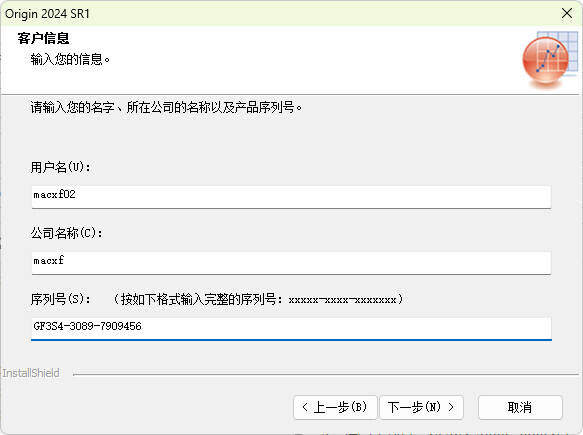Click the 客户信息 heading
The image size is (583, 435).
pos(43,38)
